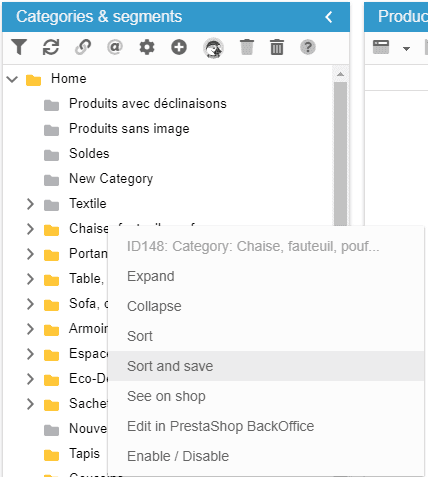
Task: Click the chain link icon
Action: [x=83, y=47]
